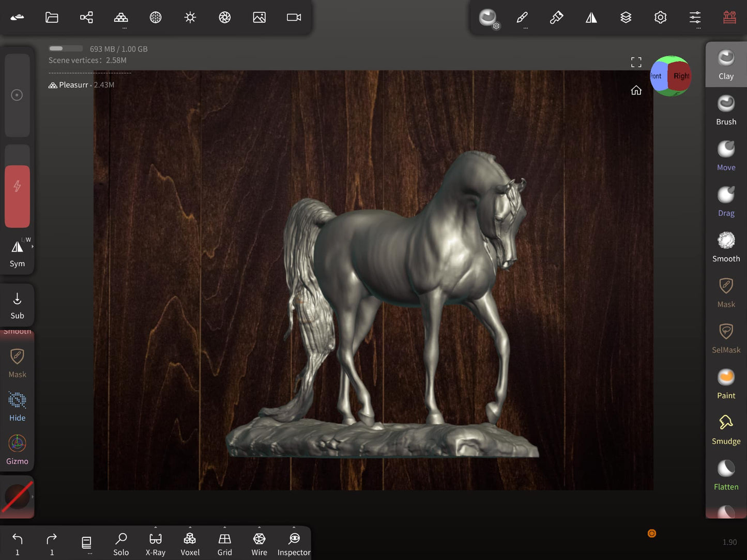747x560 pixels.
Task: Toggle the Gizmo shortcut
Action: click(x=17, y=449)
